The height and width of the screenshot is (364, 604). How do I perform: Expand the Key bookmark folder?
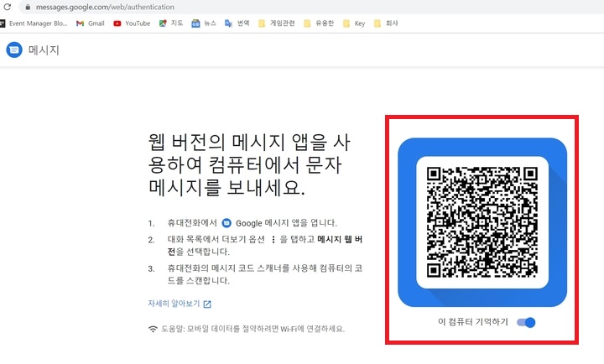pos(354,23)
